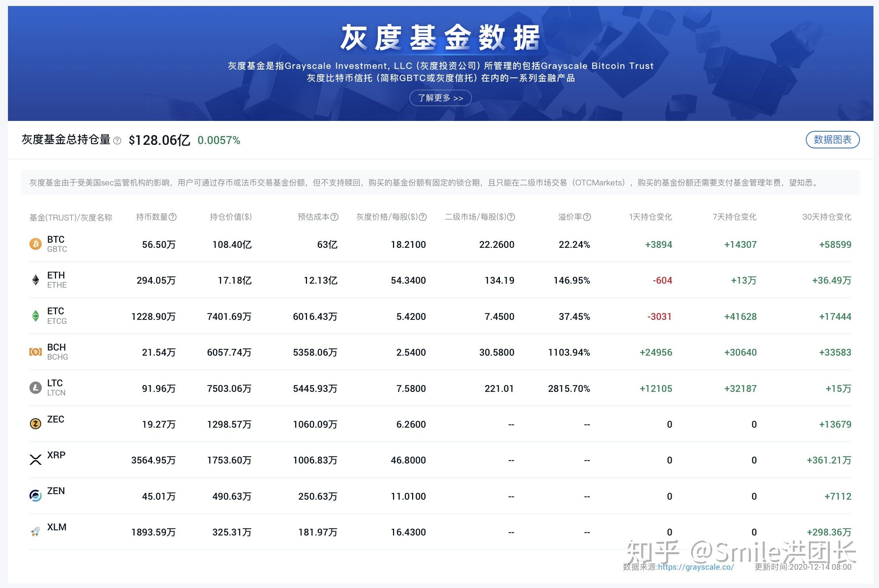Click XRP 30-day change +361.21万
This screenshot has width=879, height=588.
tap(829, 460)
